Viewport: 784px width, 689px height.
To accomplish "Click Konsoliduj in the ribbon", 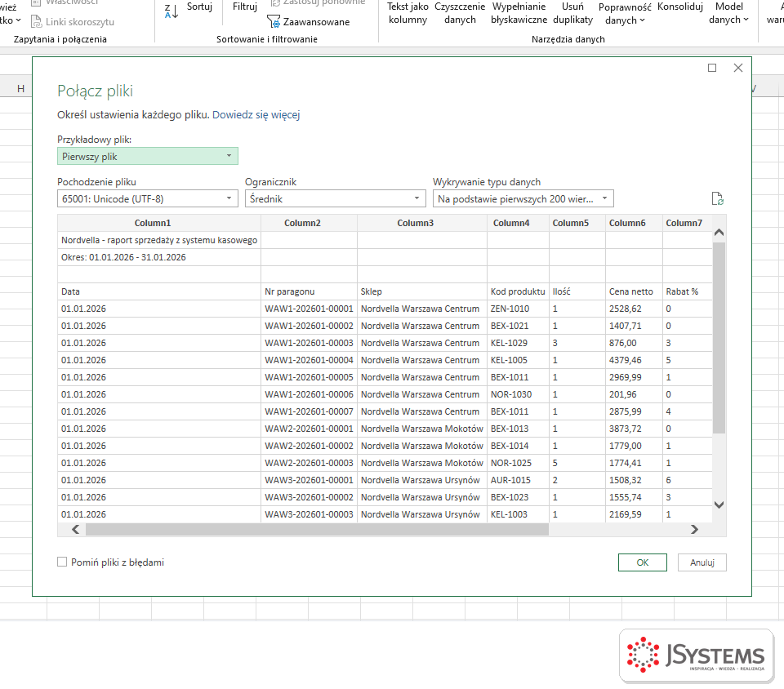I will [680, 7].
